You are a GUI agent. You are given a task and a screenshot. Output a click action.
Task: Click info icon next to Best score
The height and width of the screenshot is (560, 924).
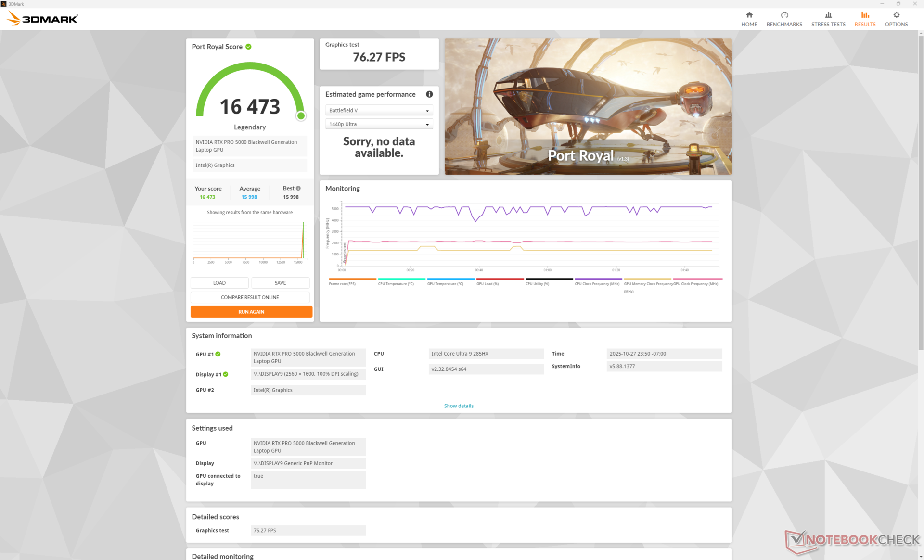tap(298, 188)
